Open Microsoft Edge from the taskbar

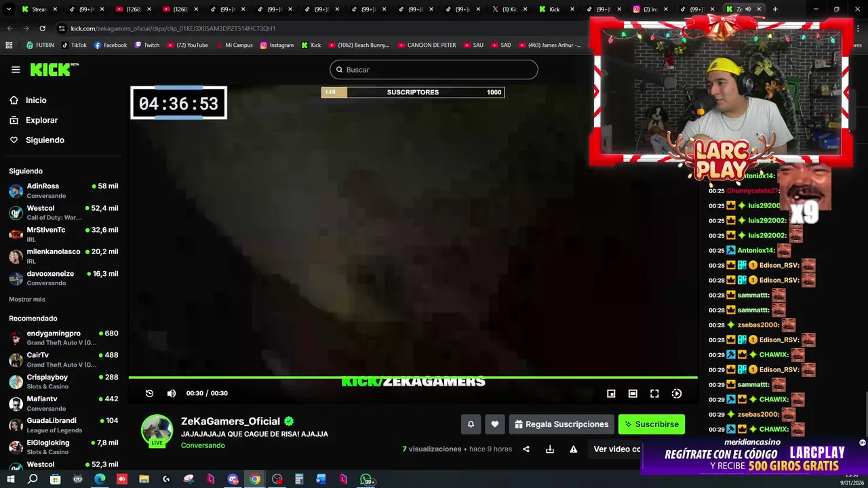coord(100,479)
